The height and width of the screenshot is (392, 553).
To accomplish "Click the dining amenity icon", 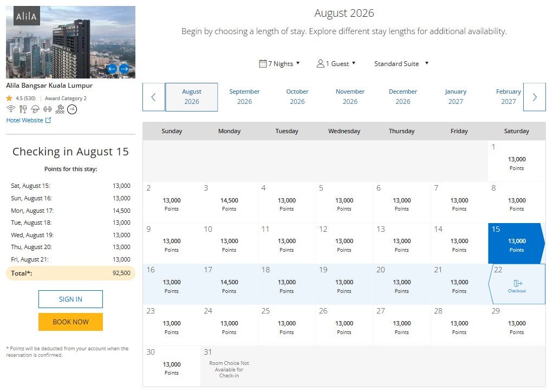I will (23, 109).
